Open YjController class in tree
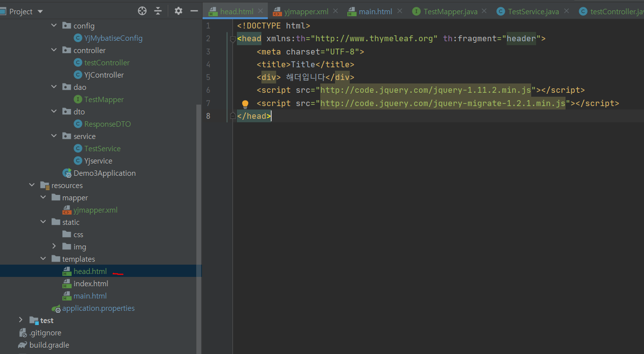This screenshot has width=644, height=354. pyautogui.click(x=104, y=75)
